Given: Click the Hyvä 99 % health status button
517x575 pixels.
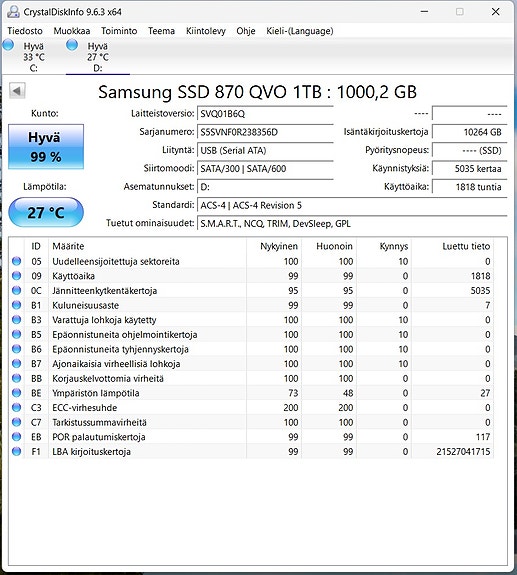Looking at the screenshot, I should [x=46, y=147].
